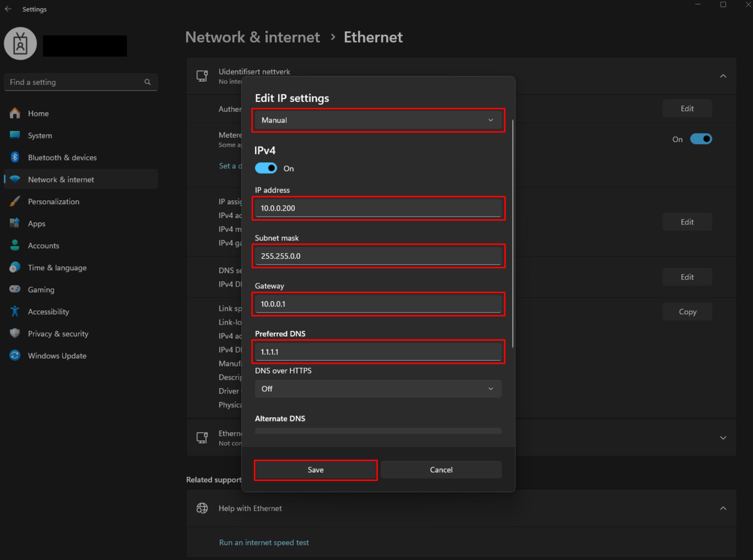Open Home settings from sidebar
Viewport: 753px width, 560px height.
coord(38,113)
